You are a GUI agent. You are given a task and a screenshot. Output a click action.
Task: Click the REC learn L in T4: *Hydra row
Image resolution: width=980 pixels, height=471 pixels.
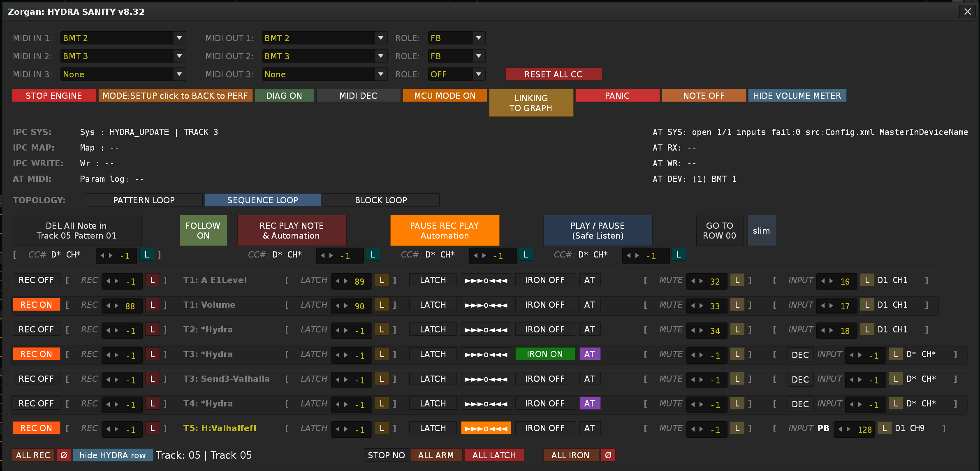point(153,404)
